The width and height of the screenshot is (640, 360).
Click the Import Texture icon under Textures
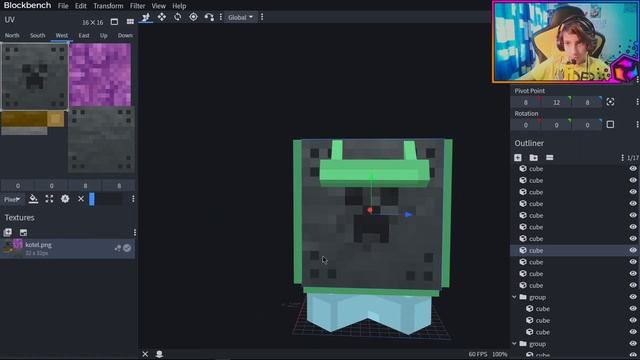pyautogui.click(x=7, y=232)
